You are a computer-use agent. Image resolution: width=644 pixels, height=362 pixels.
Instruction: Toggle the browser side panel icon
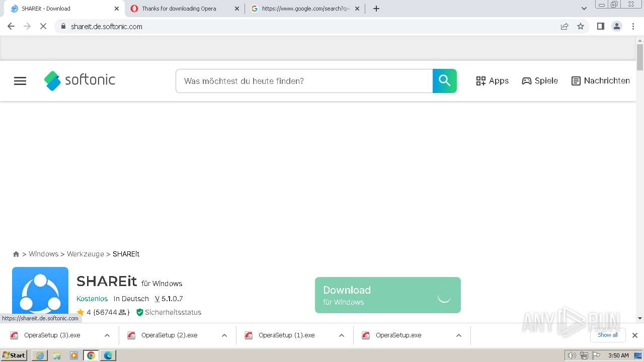pyautogui.click(x=600, y=26)
